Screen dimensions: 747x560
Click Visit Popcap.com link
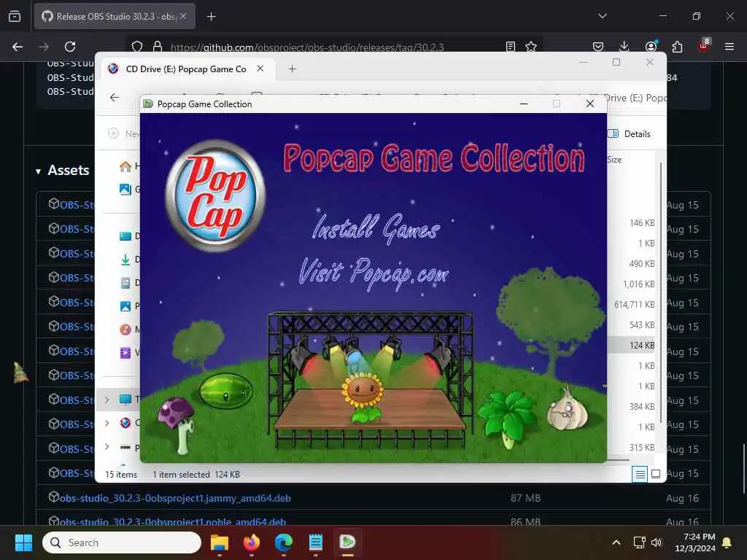click(374, 273)
